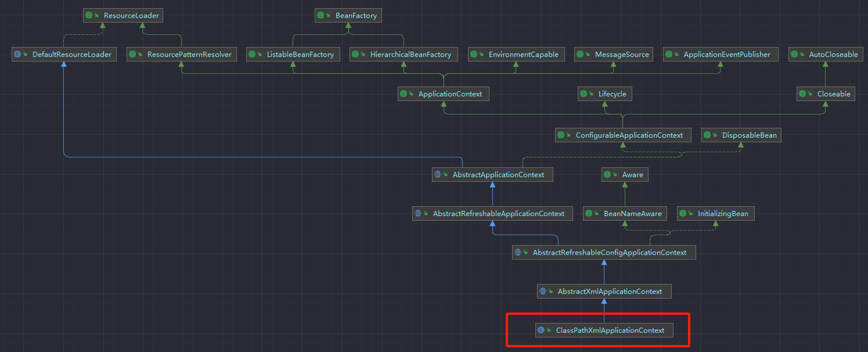Select the AbstractXmlApplicationContext node
The width and height of the screenshot is (868, 352).
(604, 291)
